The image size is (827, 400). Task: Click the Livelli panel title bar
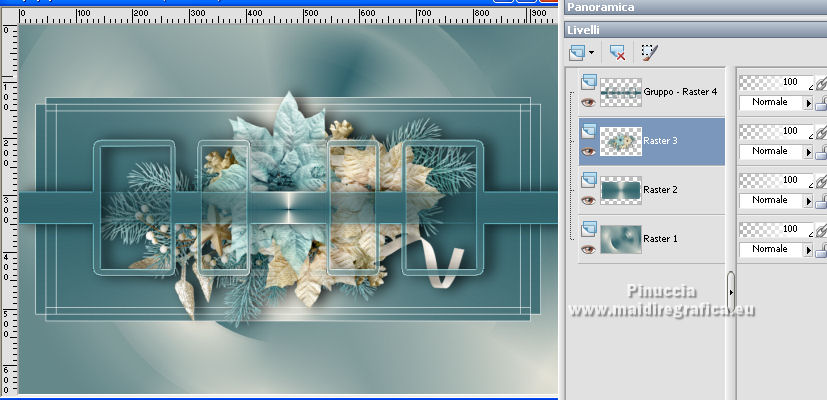(696, 30)
